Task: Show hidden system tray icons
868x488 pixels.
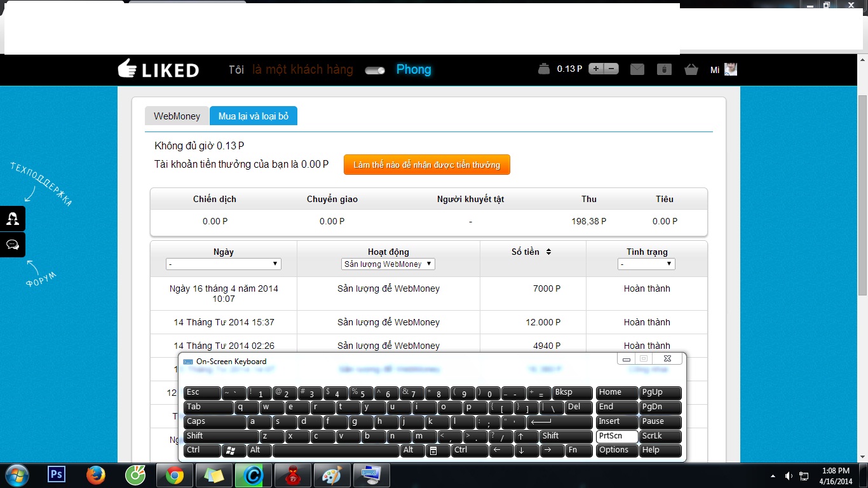Action: coord(773,475)
